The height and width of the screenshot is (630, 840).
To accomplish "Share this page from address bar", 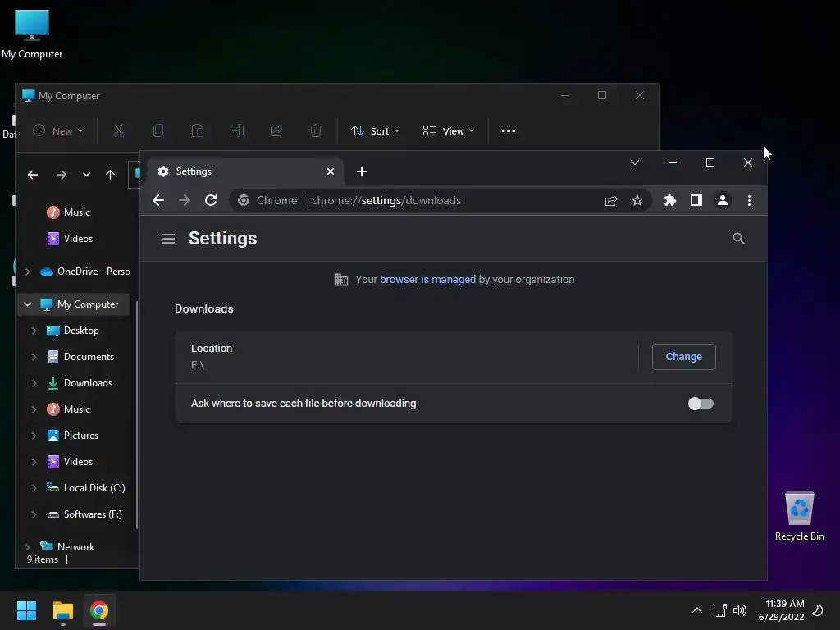I will pos(610,200).
